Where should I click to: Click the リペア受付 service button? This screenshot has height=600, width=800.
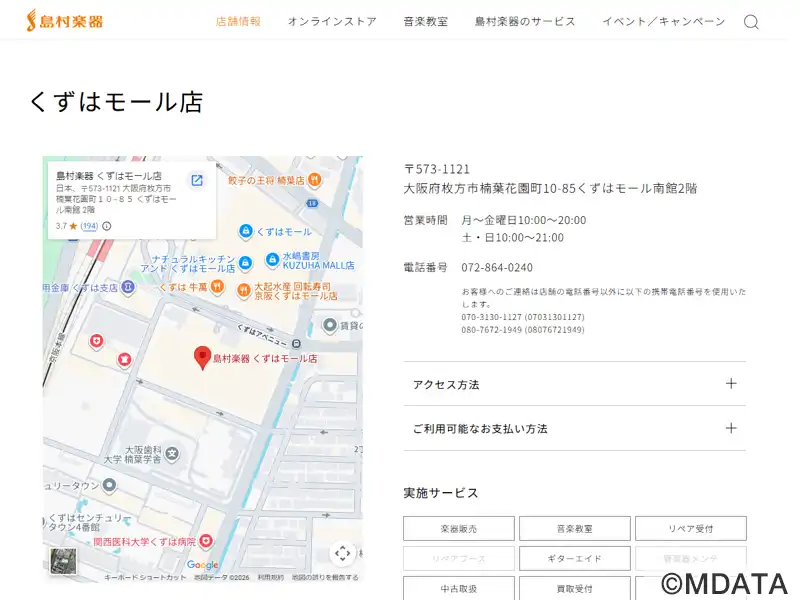coord(691,529)
